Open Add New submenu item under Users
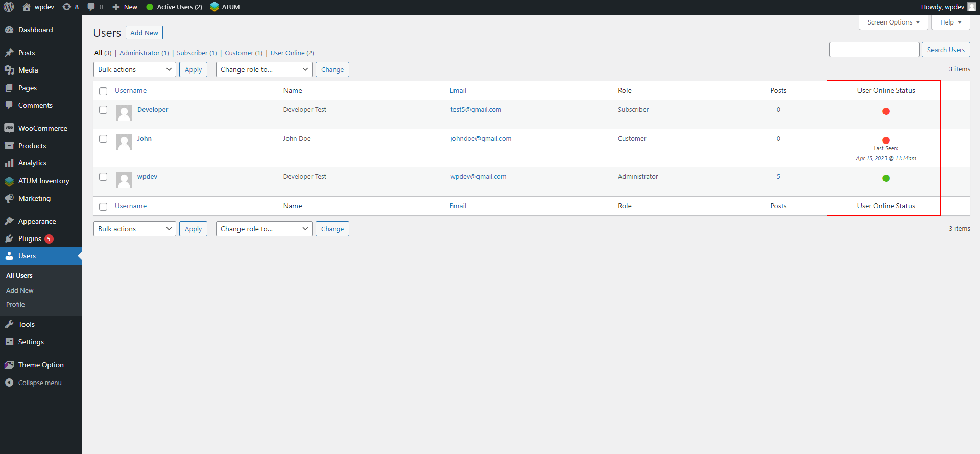The width and height of the screenshot is (980, 454). tap(20, 290)
